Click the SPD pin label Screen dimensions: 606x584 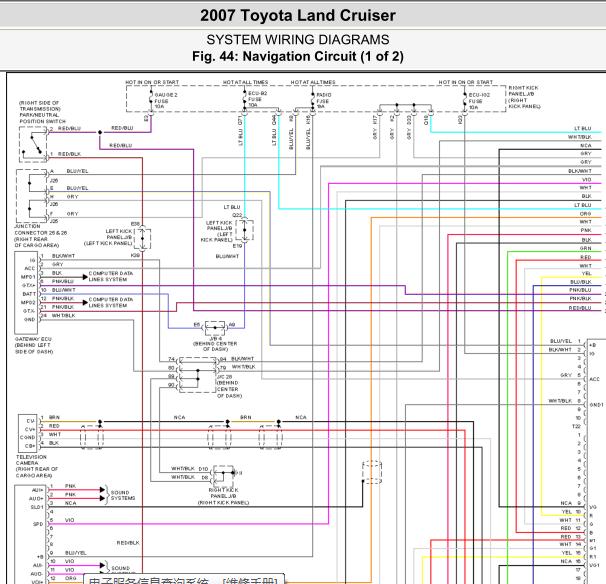(39, 524)
